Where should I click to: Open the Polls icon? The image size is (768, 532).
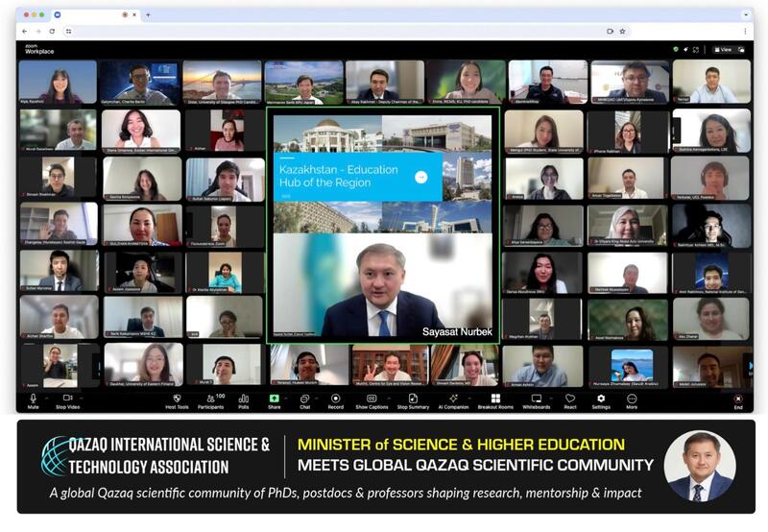coord(243,399)
